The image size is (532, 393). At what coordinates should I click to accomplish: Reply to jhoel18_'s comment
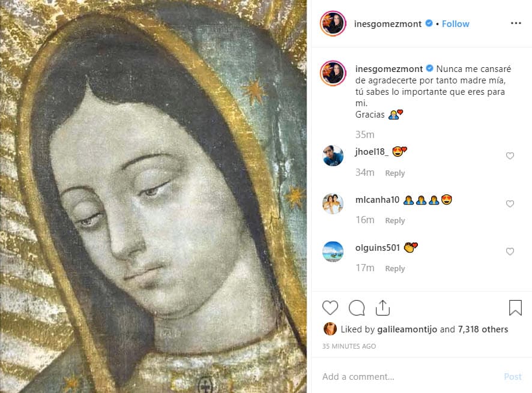pyautogui.click(x=395, y=173)
